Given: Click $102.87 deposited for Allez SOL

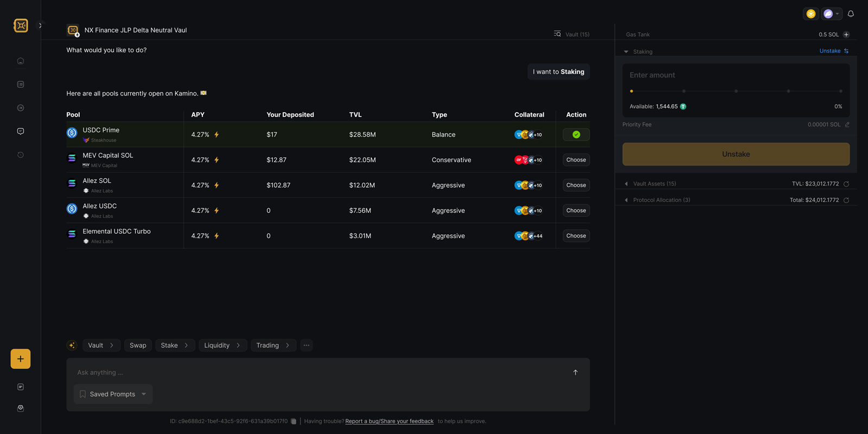Looking at the screenshot, I should pos(278,186).
